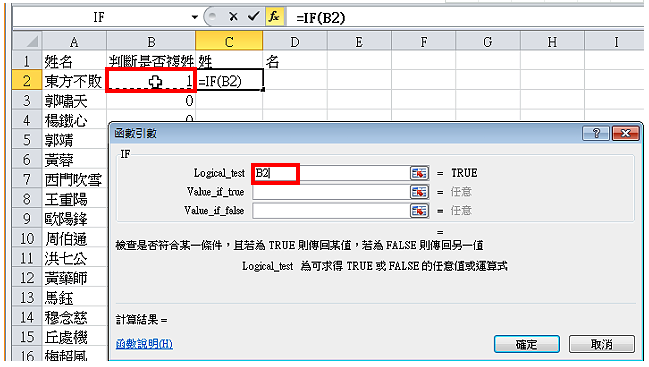Open the 函數說明(H) help link
The width and height of the screenshot is (649, 367).
coord(144,343)
